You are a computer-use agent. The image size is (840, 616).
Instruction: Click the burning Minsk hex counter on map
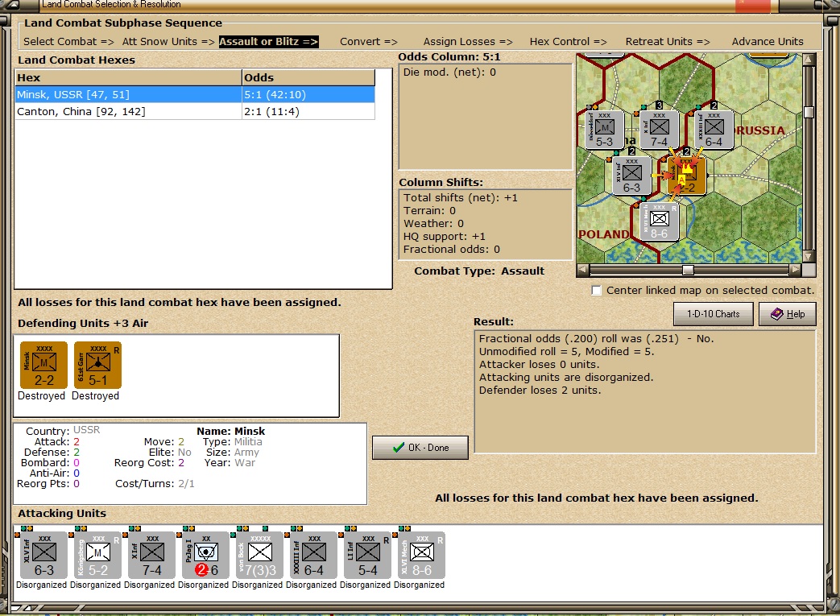click(x=686, y=176)
